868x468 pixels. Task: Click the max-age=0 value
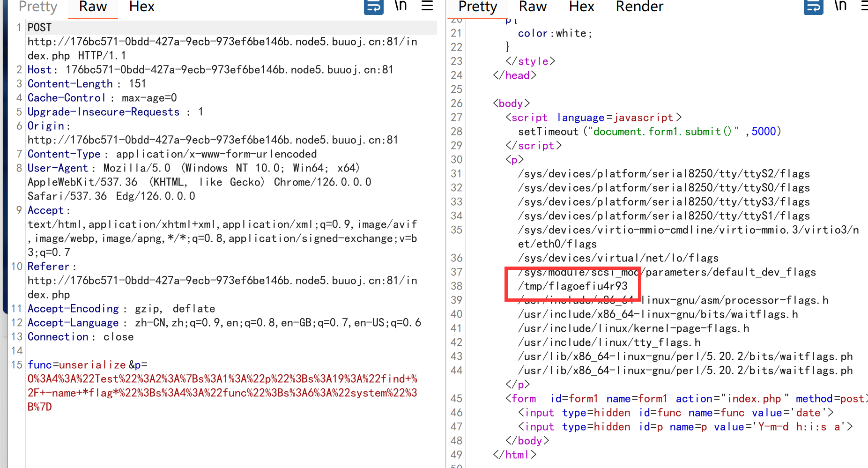click(x=149, y=98)
